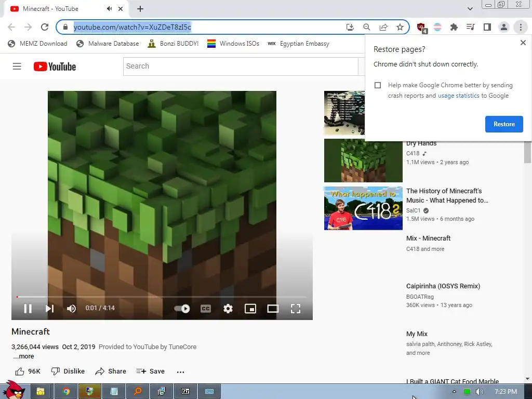Viewport: 532px width, 399px height.
Task: Open the zoom magnifier in address bar
Action: click(x=366, y=27)
